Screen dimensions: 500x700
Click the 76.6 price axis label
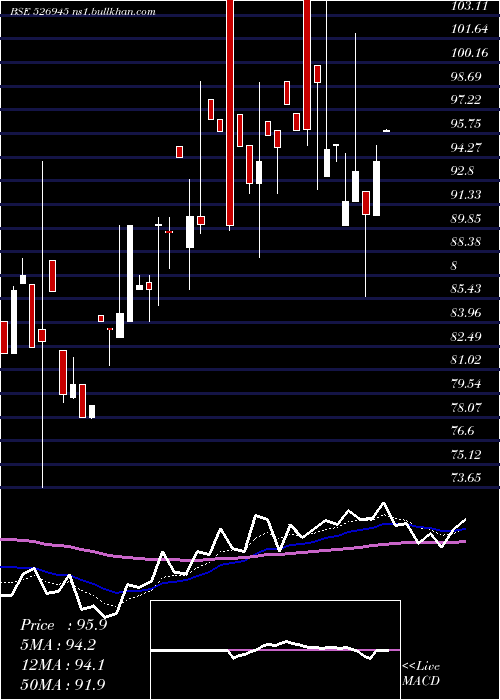click(x=462, y=431)
